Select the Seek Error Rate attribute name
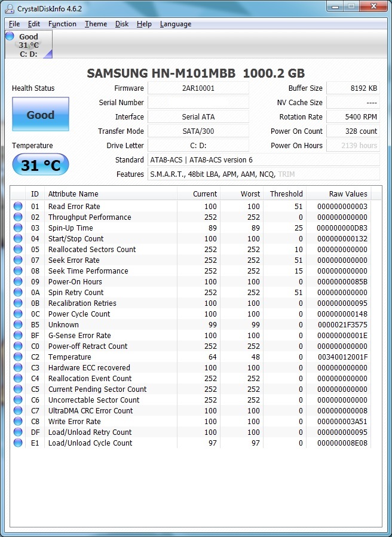 tap(73, 260)
